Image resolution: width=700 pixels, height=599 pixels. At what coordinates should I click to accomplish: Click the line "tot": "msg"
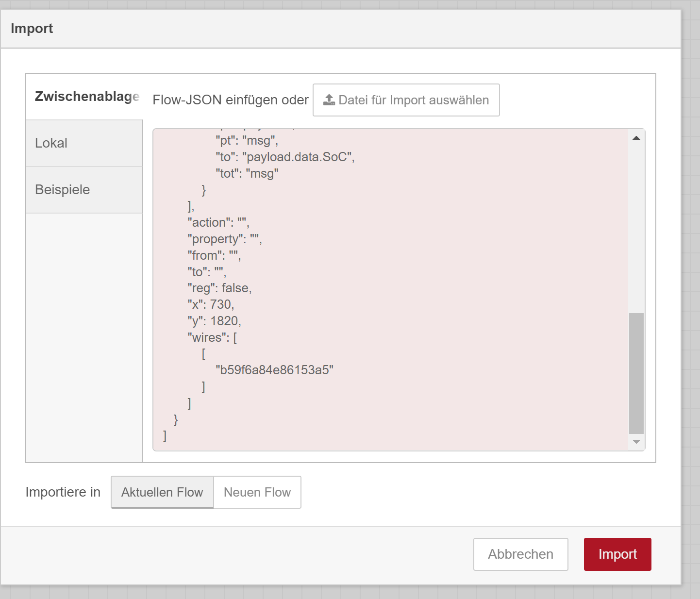point(247,174)
